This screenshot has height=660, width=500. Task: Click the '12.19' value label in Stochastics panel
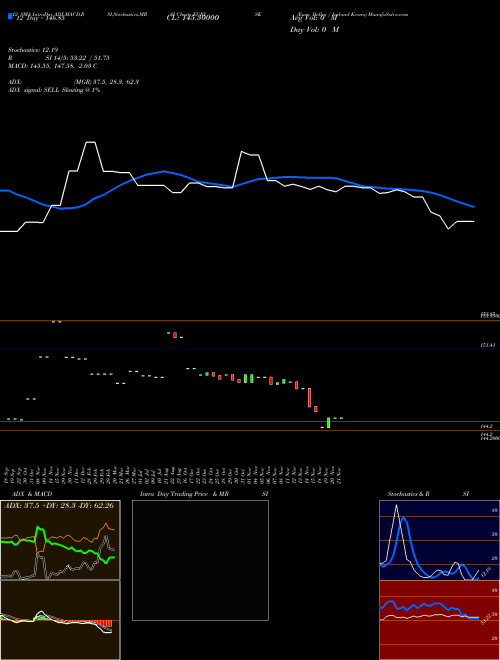pyautogui.click(x=485, y=574)
